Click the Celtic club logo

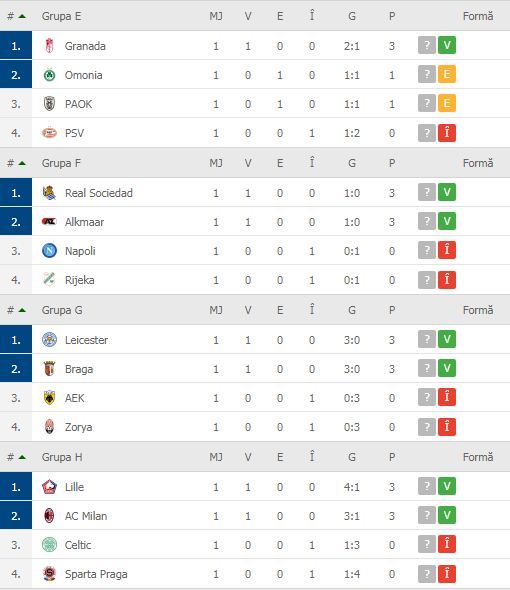tap(49, 545)
